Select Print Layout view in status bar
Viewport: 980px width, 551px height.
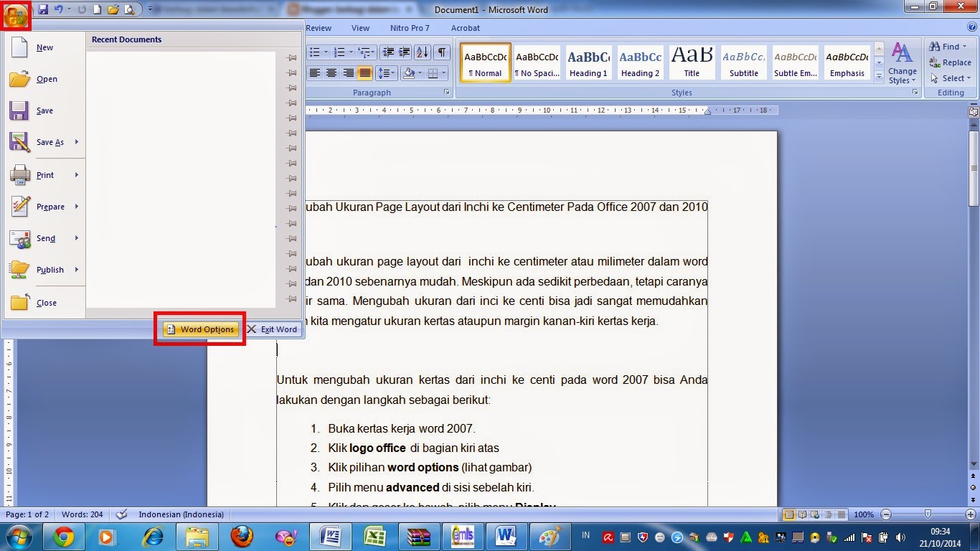789,514
